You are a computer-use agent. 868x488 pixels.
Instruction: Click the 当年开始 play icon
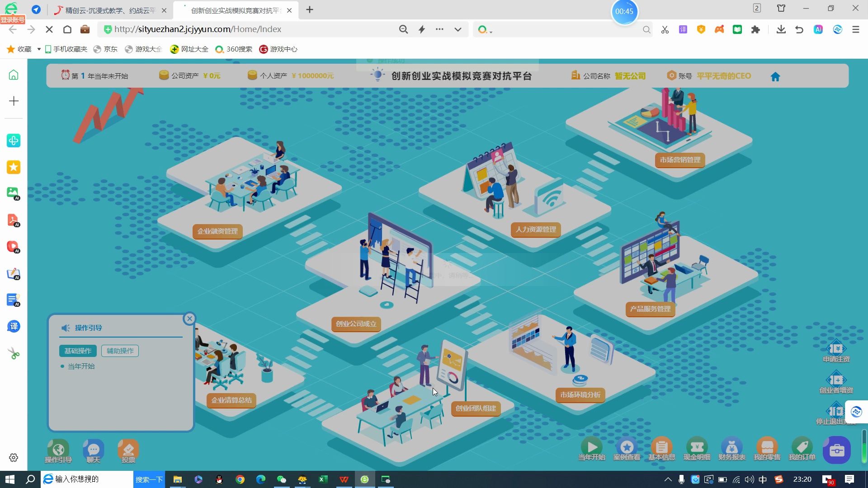pyautogui.click(x=591, y=447)
